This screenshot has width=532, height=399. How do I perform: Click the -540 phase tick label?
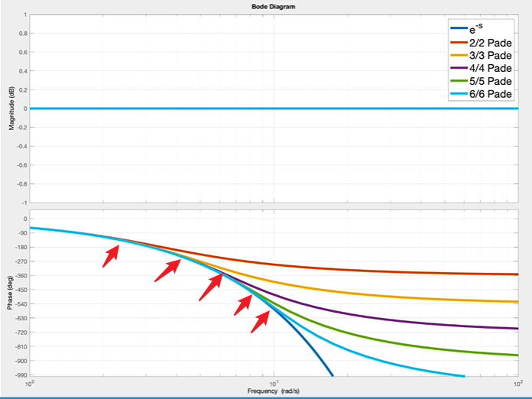tap(21, 304)
